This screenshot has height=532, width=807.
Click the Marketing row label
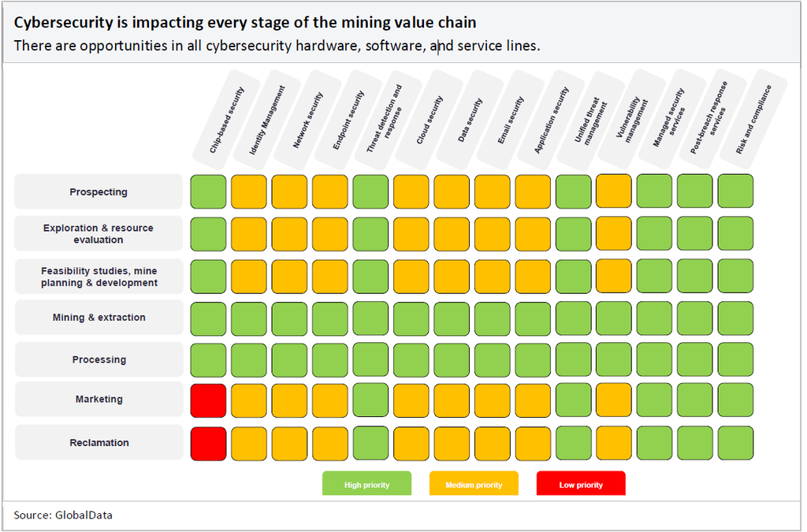point(99,400)
